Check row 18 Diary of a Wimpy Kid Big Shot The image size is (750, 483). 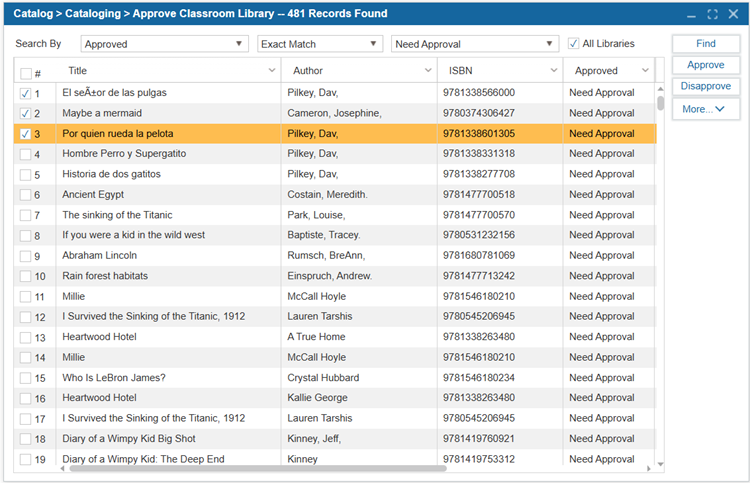[x=25, y=439]
